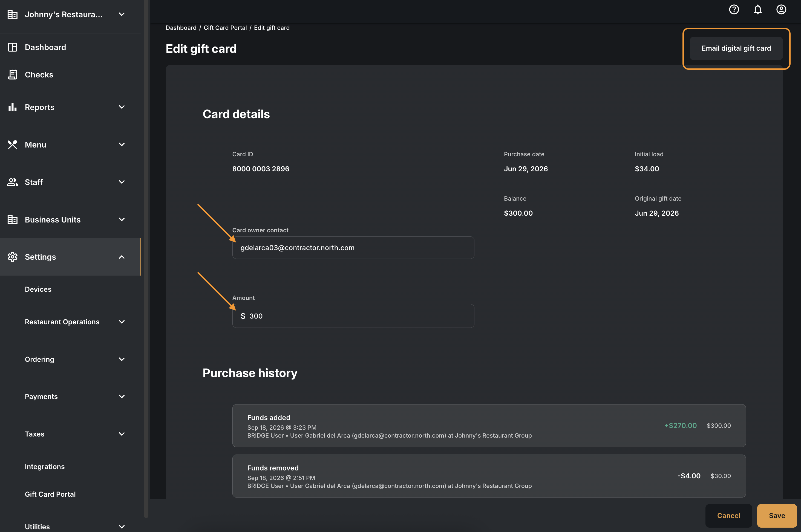Follow the Dashboard breadcrumb link

coord(181,28)
